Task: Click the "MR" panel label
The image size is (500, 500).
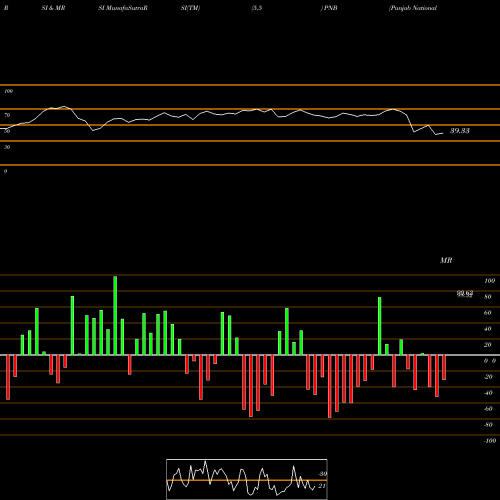Action: (446, 260)
